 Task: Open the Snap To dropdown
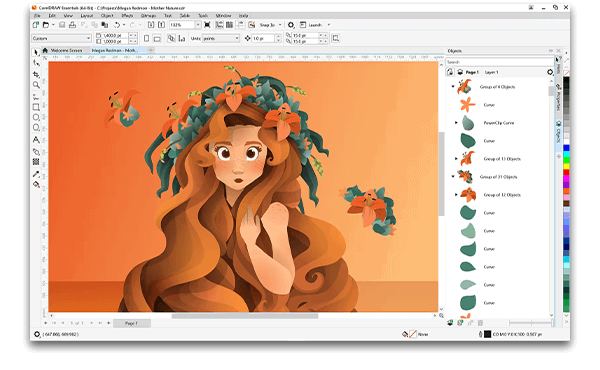click(x=280, y=25)
